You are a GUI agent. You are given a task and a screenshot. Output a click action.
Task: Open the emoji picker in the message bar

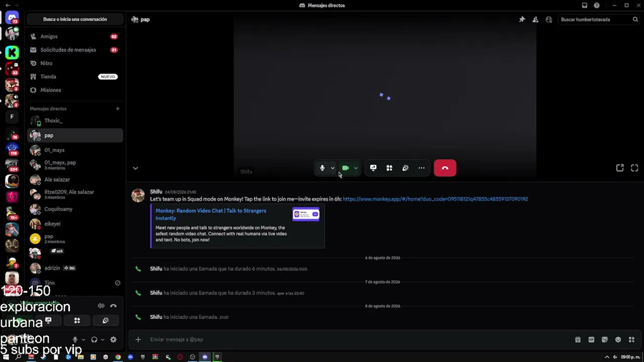pos(618,339)
